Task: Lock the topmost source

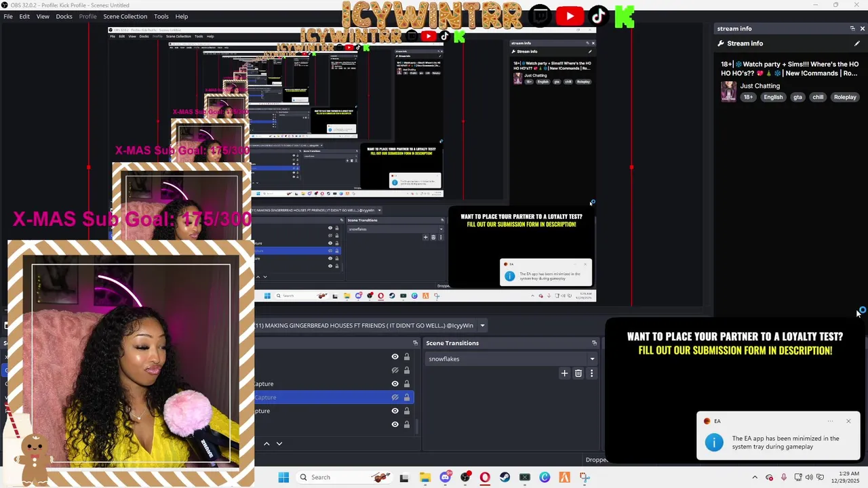Action: point(406,357)
